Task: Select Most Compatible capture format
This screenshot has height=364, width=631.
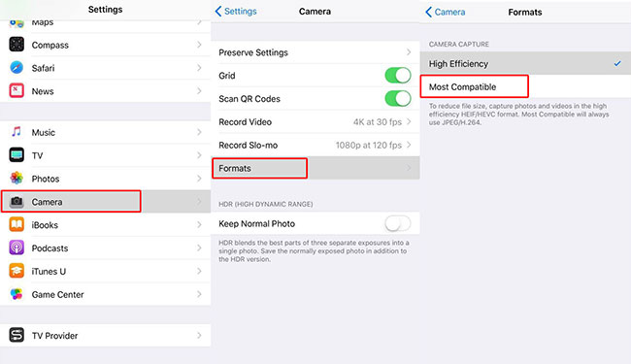Action: 525,86
